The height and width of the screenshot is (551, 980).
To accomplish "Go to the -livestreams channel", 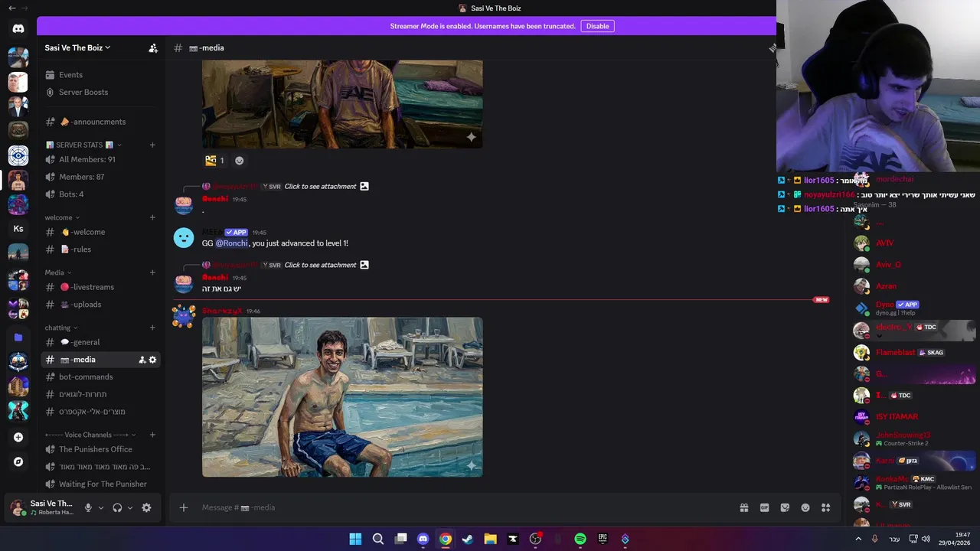I will coord(100,287).
